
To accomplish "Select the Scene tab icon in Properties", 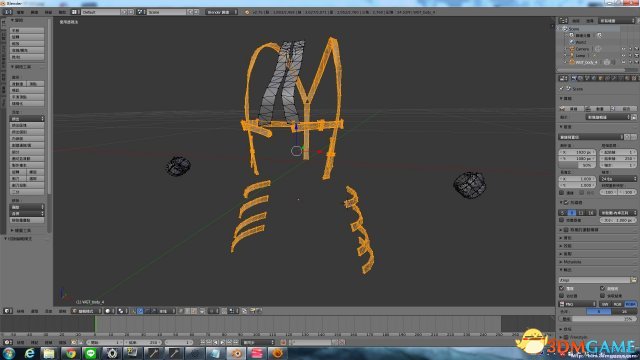I will coord(587,78).
